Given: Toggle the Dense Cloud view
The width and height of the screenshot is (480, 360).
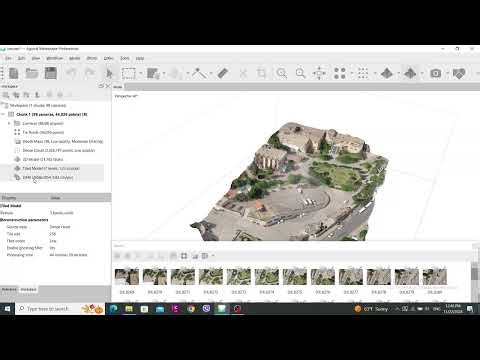Looking at the screenshot, I should 363,73.
